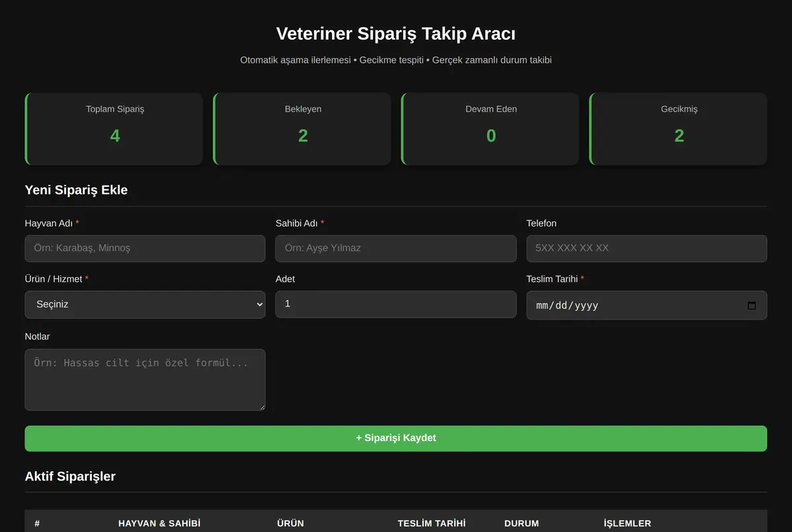Click the Teslim Tarihi date field

(x=647, y=305)
